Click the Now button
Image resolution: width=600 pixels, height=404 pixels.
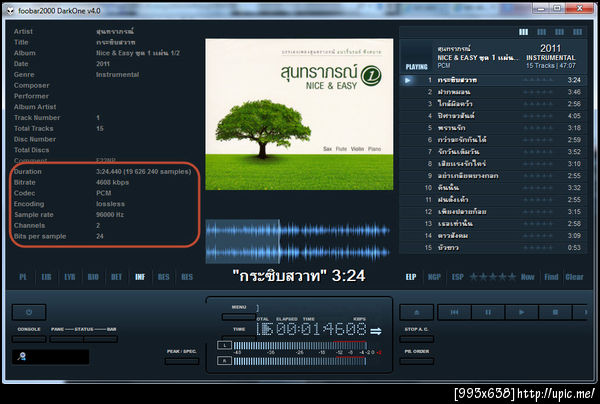coord(527,277)
